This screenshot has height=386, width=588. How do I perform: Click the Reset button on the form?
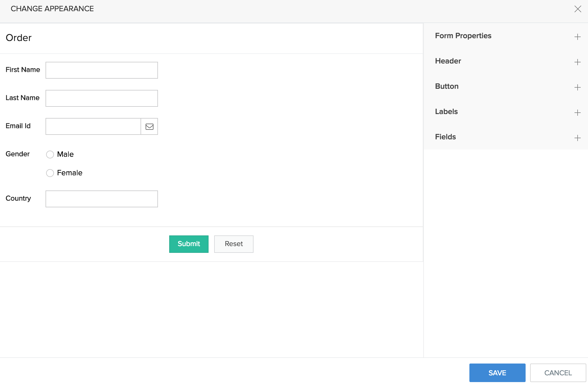pos(234,244)
